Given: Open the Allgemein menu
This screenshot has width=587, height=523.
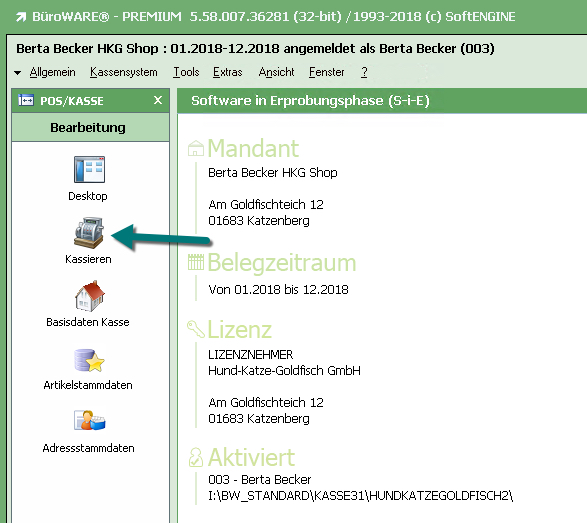Looking at the screenshot, I should click(x=52, y=72).
